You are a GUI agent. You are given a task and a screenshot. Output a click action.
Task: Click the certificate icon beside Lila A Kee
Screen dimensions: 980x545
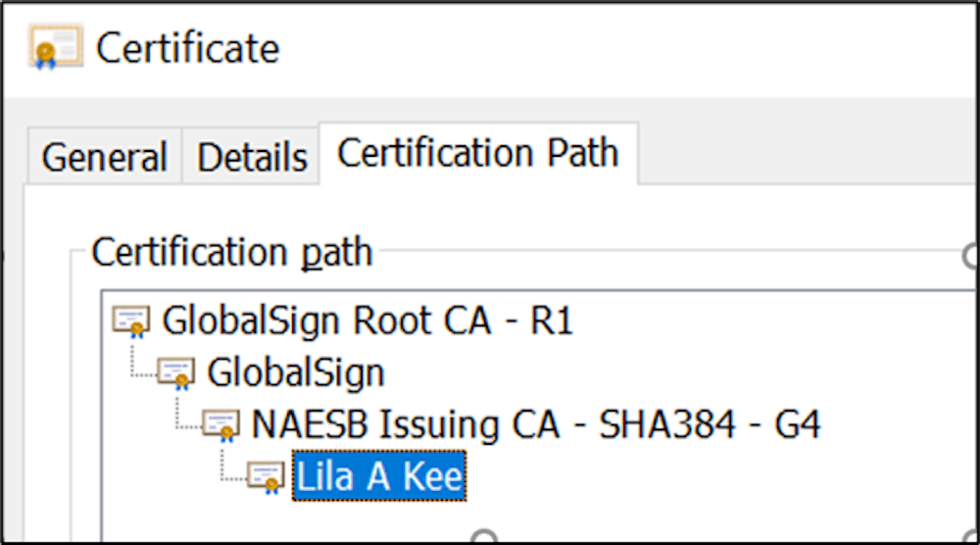coord(266,476)
